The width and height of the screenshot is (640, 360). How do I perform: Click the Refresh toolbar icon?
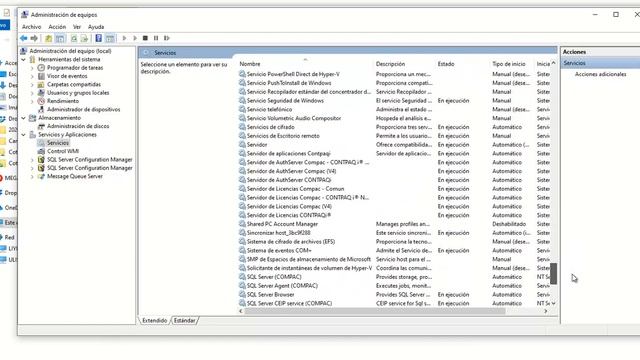(73, 38)
